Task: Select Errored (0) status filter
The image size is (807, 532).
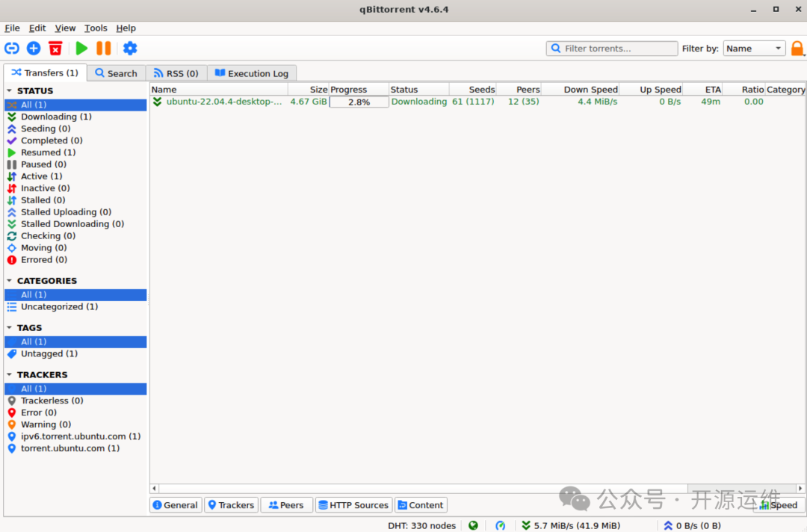Action: click(75, 260)
